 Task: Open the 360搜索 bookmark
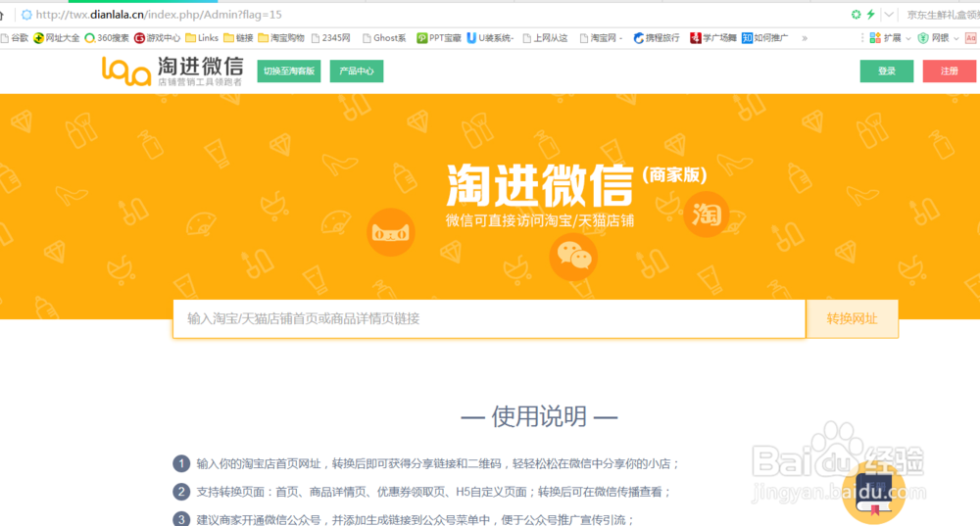(107, 38)
